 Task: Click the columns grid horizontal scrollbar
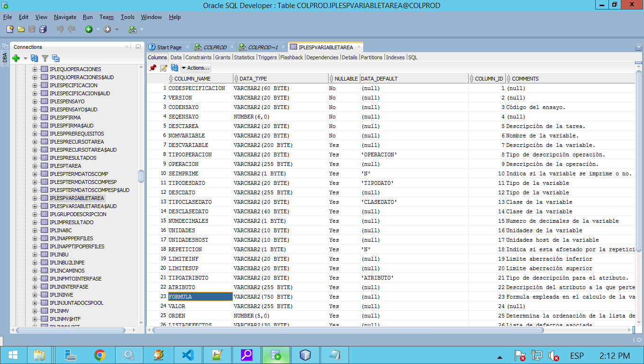348,330
